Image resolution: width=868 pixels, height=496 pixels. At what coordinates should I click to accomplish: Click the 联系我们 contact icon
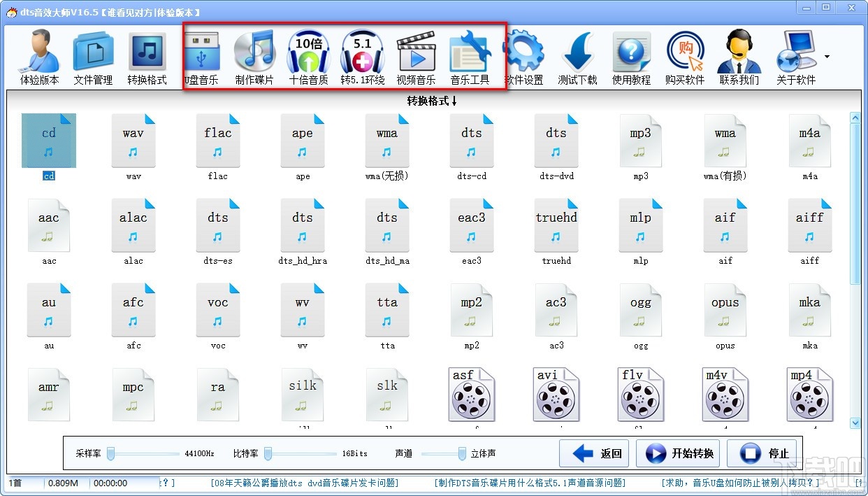(739, 56)
